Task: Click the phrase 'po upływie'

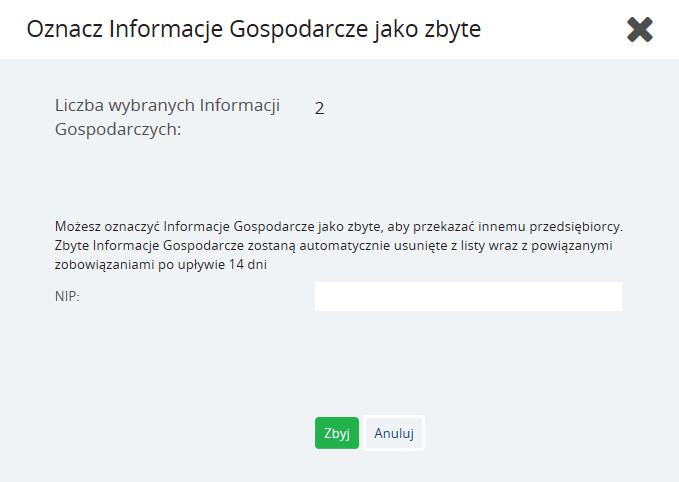Action: pyautogui.click(x=191, y=265)
